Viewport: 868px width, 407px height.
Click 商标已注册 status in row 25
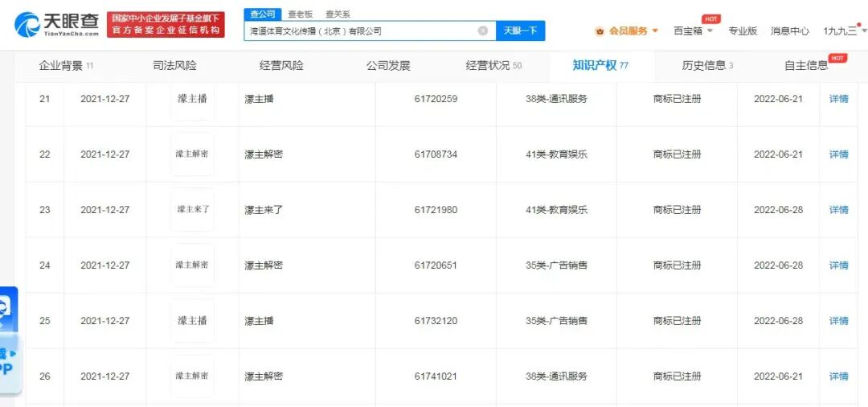pyautogui.click(x=677, y=321)
